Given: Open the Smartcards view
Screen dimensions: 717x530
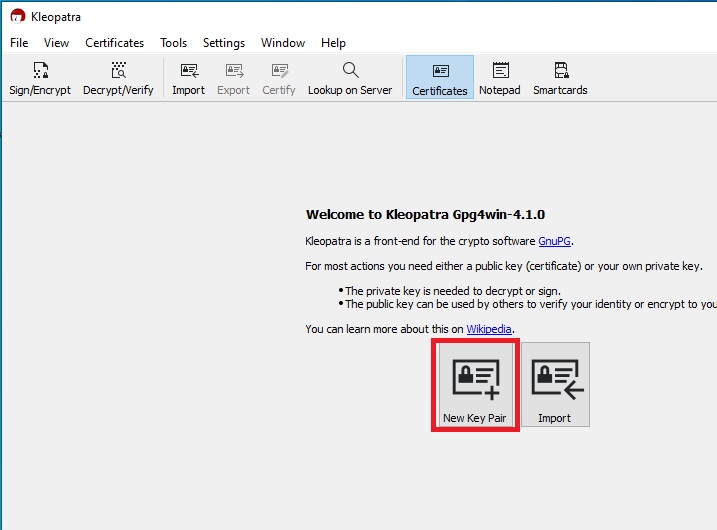Looking at the screenshot, I should pyautogui.click(x=560, y=78).
